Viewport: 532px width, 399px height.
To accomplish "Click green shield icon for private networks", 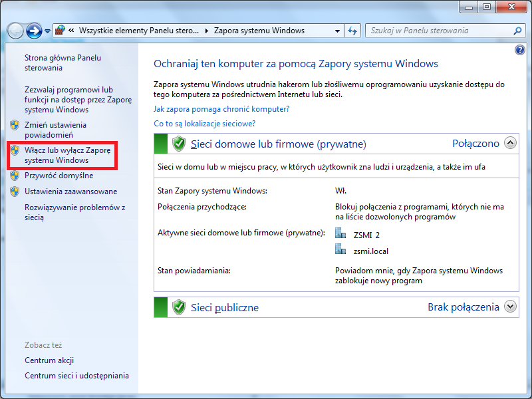I will click(179, 144).
